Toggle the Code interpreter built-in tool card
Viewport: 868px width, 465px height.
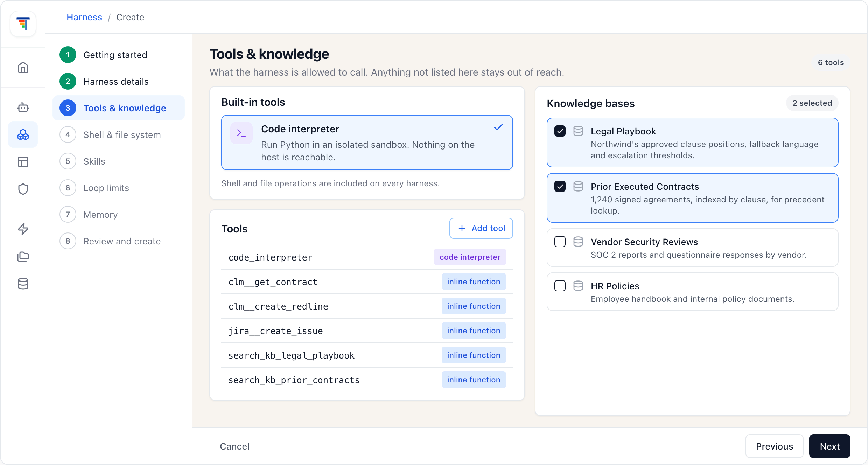[x=367, y=143]
